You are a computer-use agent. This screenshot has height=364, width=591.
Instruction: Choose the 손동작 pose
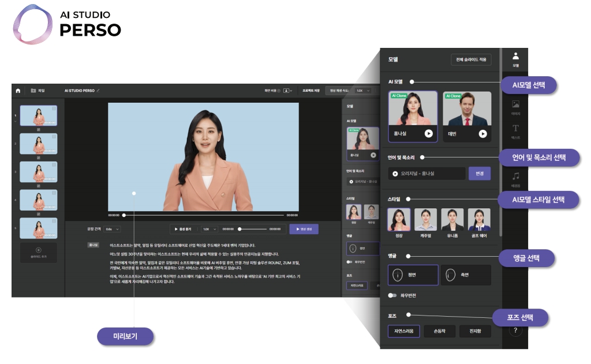pyautogui.click(x=439, y=331)
